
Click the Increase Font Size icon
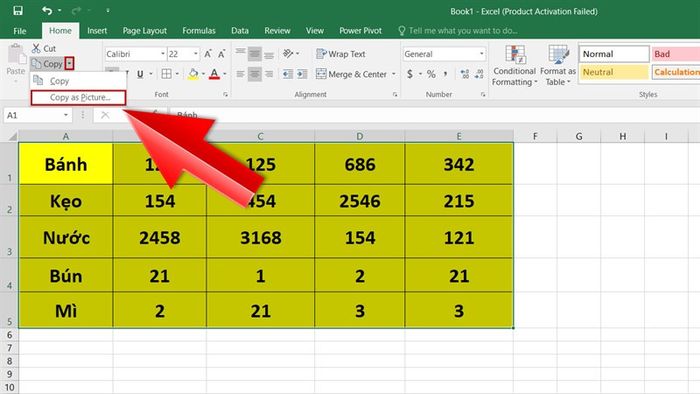pyautogui.click(x=208, y=54)
